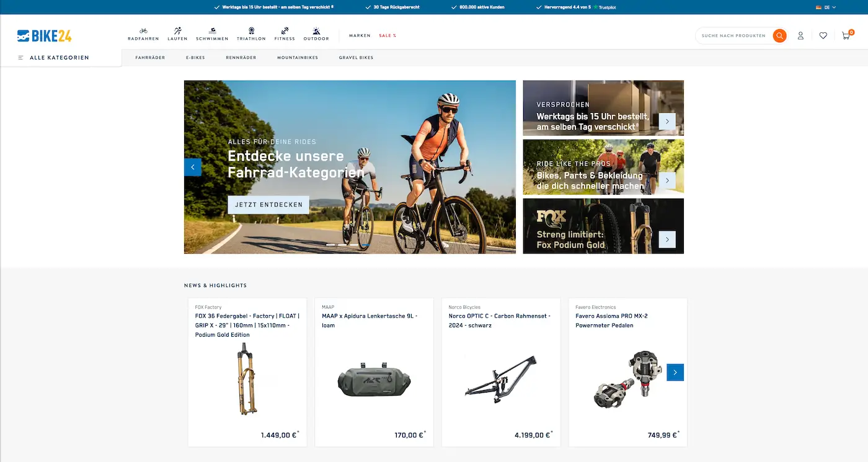Click the Werktags bis 15 Uhr top notice
Image resolution: width=868 pixels, height=462 pixels.
click(x=273, y=7)
